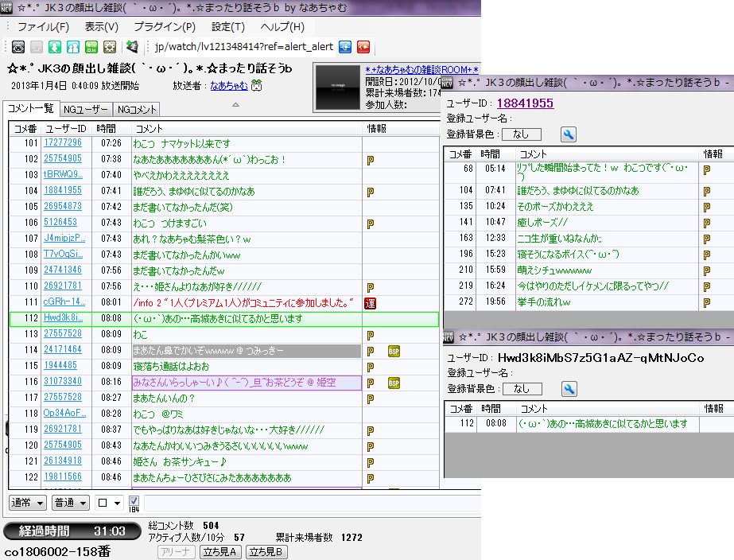Viewport: 734px width, 560px height.
Task: Click user ID link 31073340 on comment 116
Action: 63,381
